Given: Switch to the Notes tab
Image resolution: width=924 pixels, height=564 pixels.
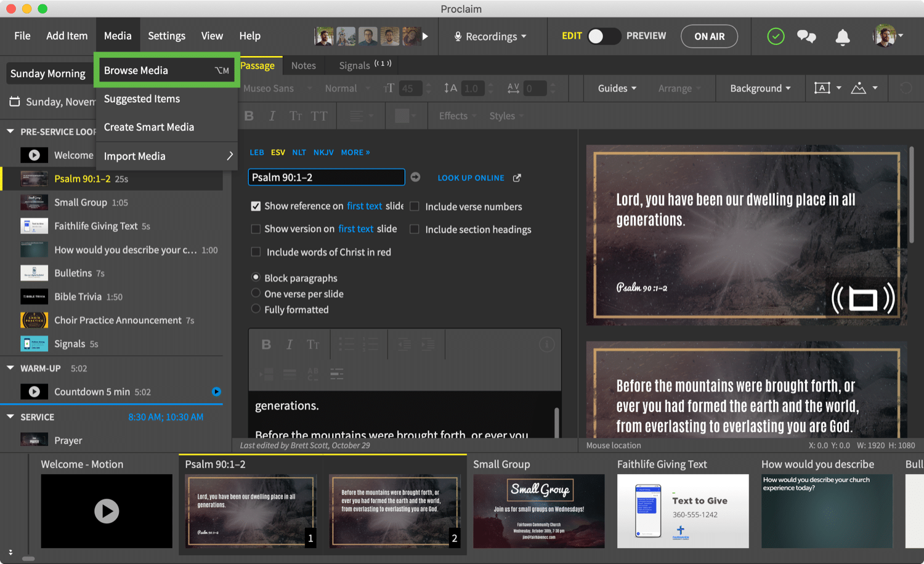Looking at the screenshot, I should [304, 65].
